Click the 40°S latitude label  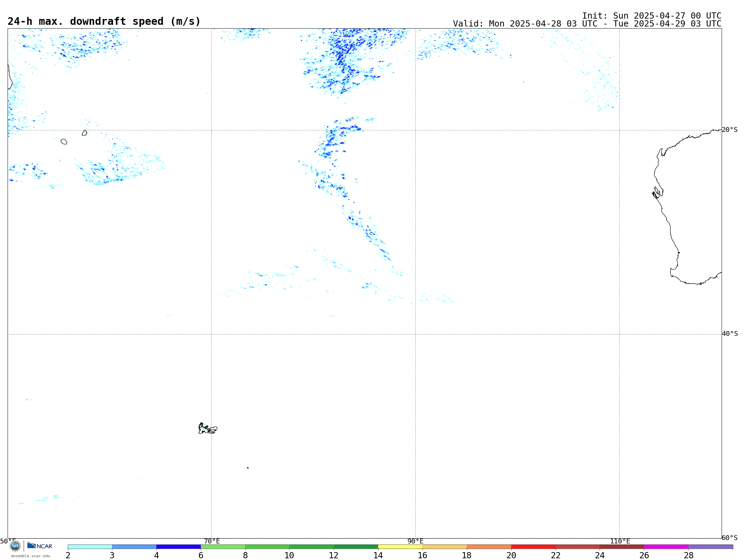point(730,334)
